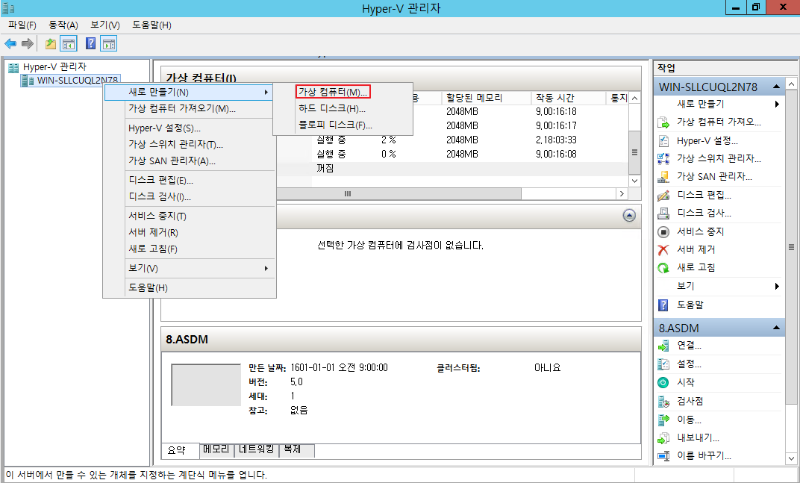Click the checkpoint icon under 8.ASDM
The height and width of the screenshot is (483, 800).
pos(663,401)
